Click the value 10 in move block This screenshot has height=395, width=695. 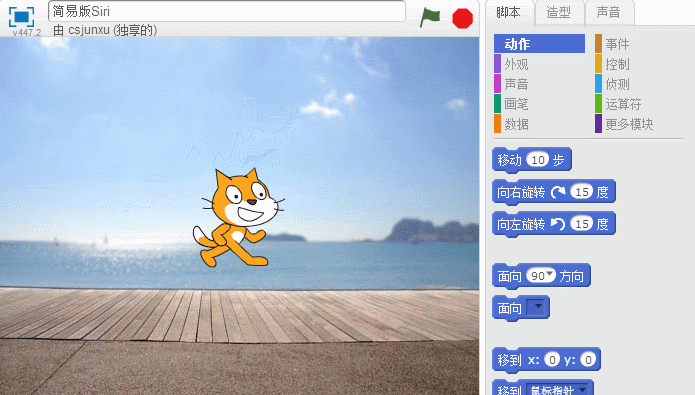[538, 160]
